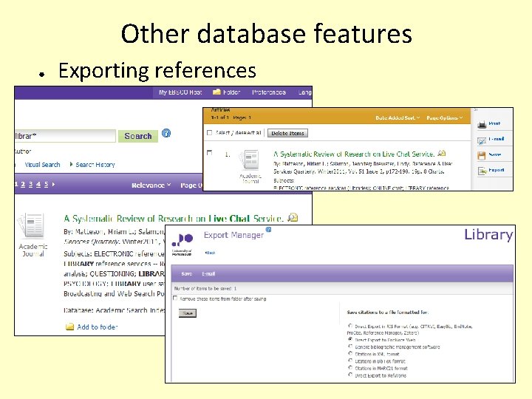This screenshot has width=532, height=399.
Task: Click 'Number of items to be saved: 1'
Action: pos(205,288)
